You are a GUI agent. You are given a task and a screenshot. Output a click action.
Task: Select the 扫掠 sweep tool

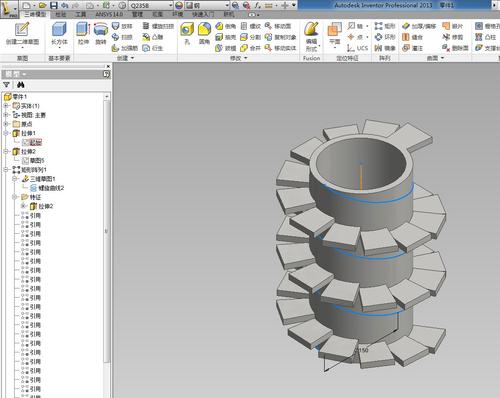[x=122, y=37]
